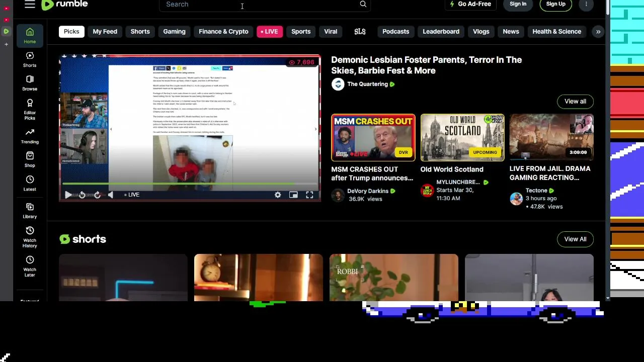The height and width of the screenshot is (362, 644).
Task: Open Watch Later in the sidebar
Action: click(30, 266)
